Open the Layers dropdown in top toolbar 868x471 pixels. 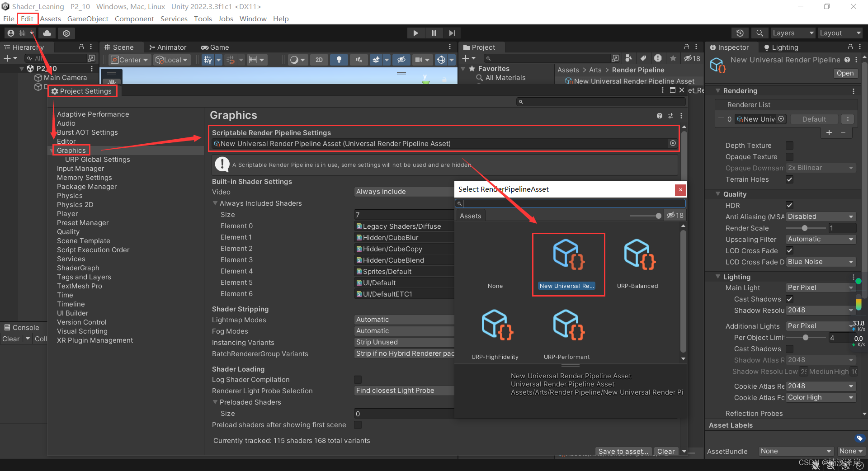(793, 33)
